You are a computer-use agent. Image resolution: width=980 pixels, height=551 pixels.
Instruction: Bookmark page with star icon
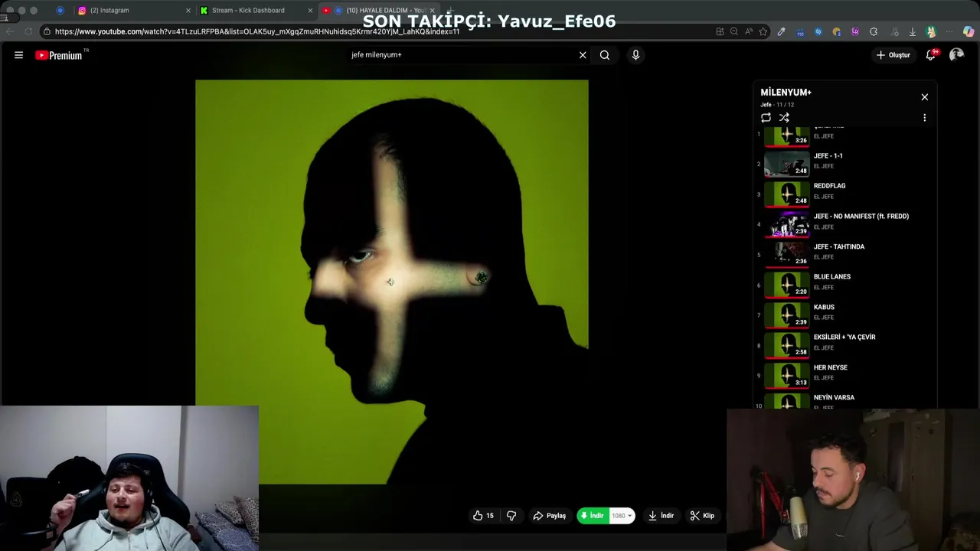pos(763,31)
